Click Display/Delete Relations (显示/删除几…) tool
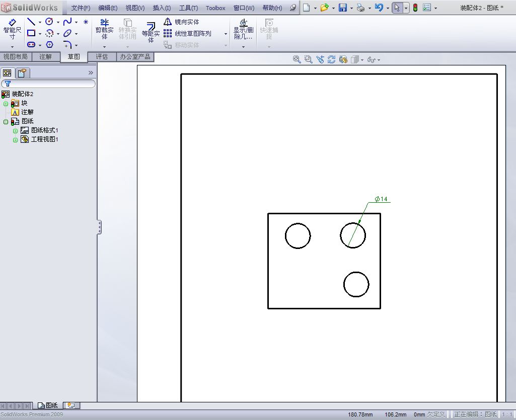Screen dimensions: 516x420 tap(244, 29)
